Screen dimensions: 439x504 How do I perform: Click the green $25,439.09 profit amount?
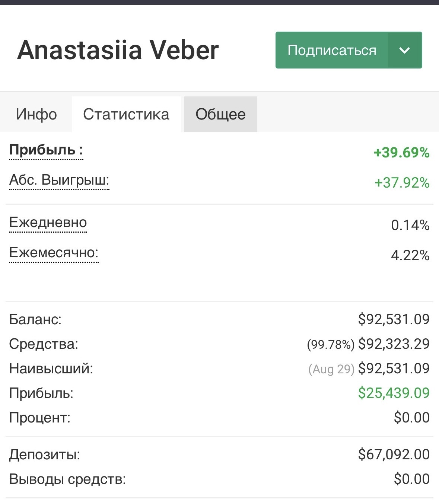(394, 393)
